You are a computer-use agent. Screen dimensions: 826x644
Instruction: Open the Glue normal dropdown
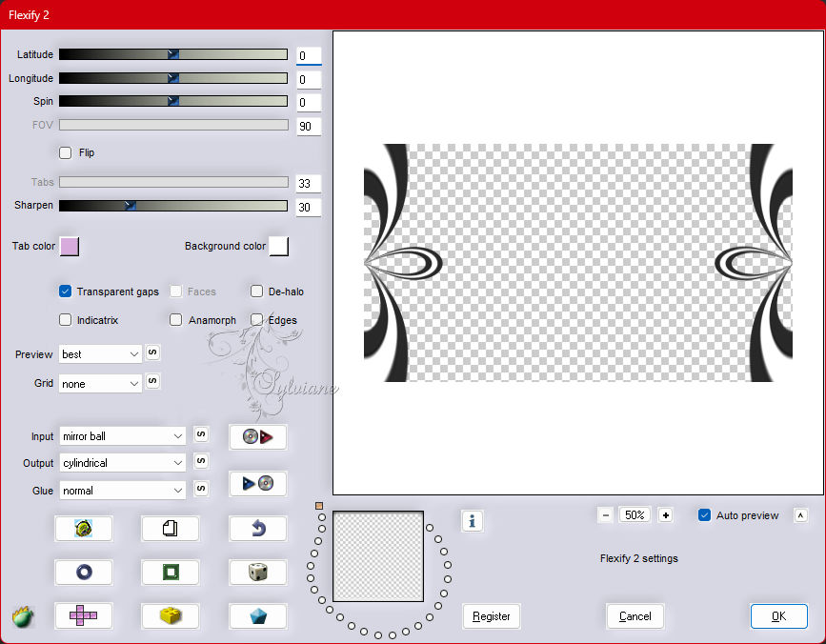click(123, 491)
